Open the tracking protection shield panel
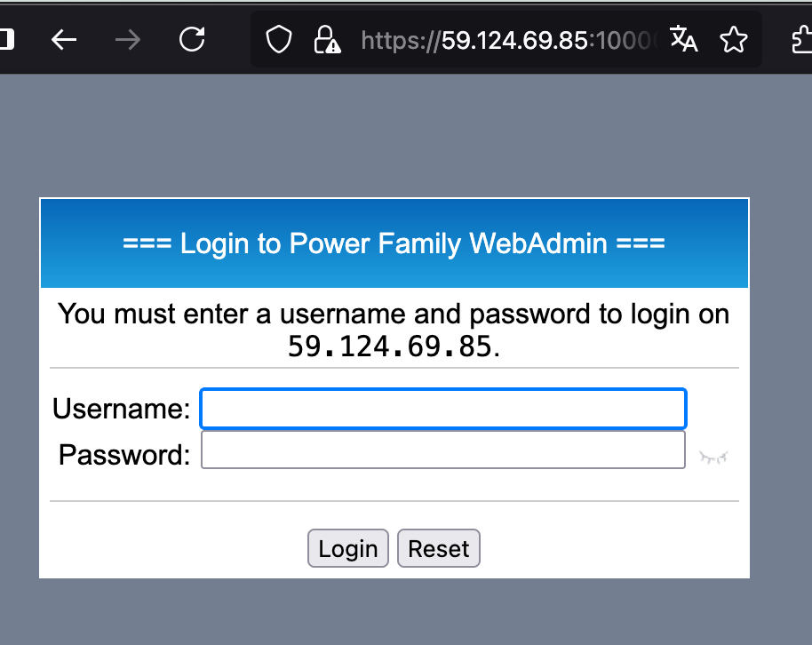This screenshot has width=812, height=645. (279, 39)
